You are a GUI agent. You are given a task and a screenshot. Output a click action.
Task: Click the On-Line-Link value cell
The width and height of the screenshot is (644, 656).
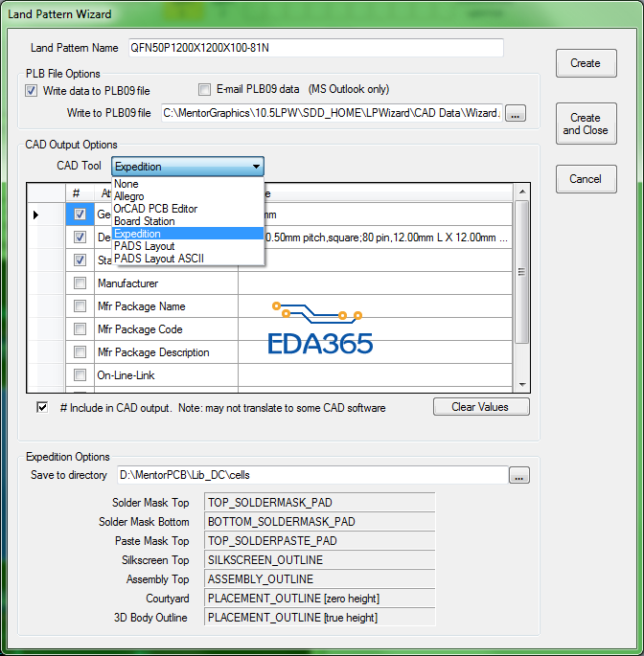pyautogui.click(x=375, y=374)
